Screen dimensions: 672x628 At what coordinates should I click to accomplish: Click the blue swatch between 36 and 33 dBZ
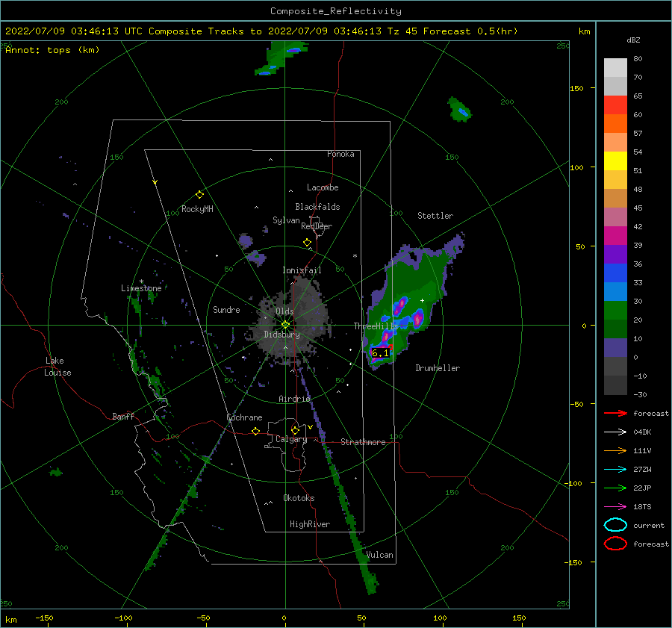click(615, 273)
